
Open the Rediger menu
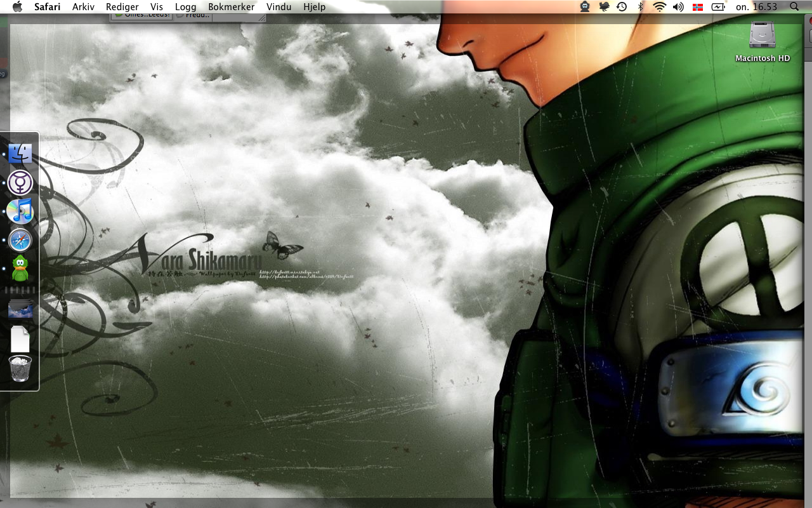[122, 7]
